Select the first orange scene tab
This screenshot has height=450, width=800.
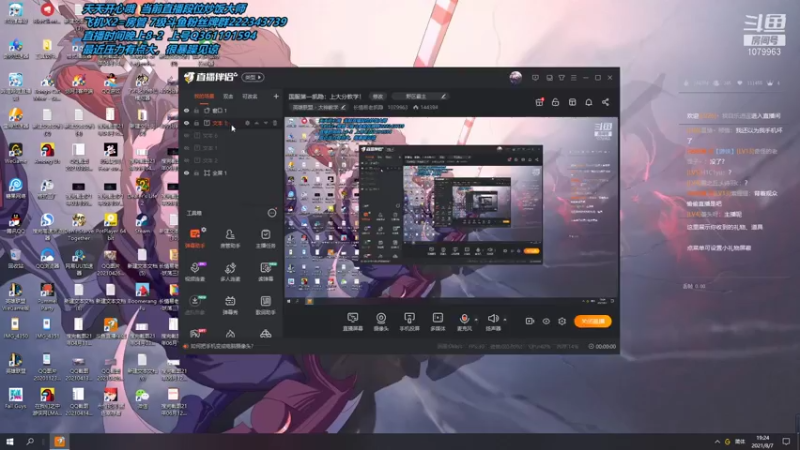tap(204, 96)
